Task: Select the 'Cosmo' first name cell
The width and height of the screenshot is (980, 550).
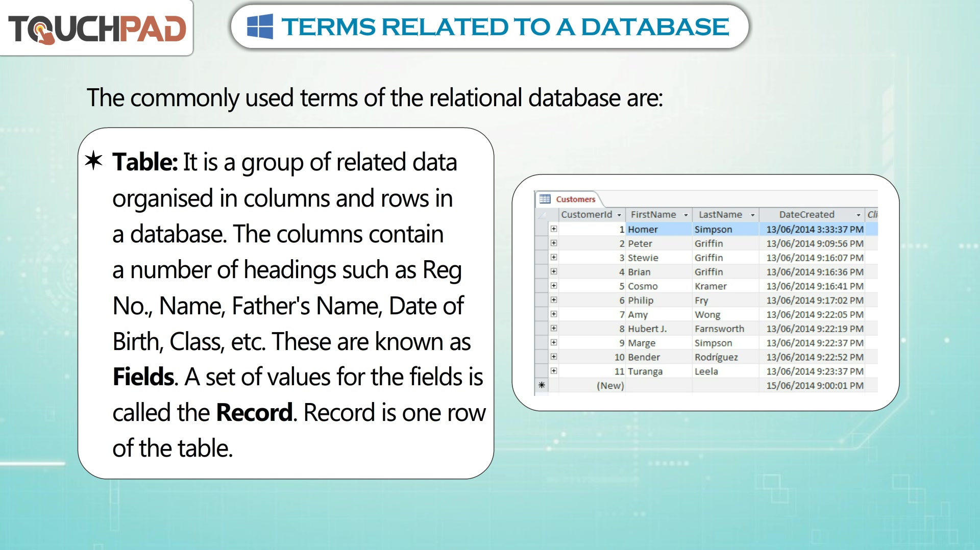Action: point(658,286)
